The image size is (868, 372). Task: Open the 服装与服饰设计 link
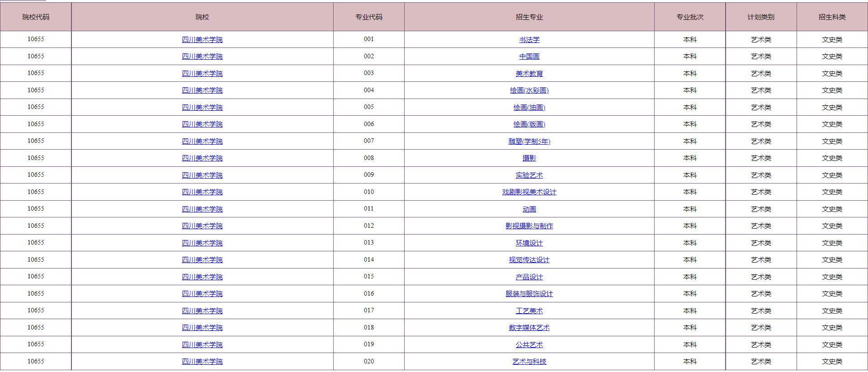(x=529, y=294)
